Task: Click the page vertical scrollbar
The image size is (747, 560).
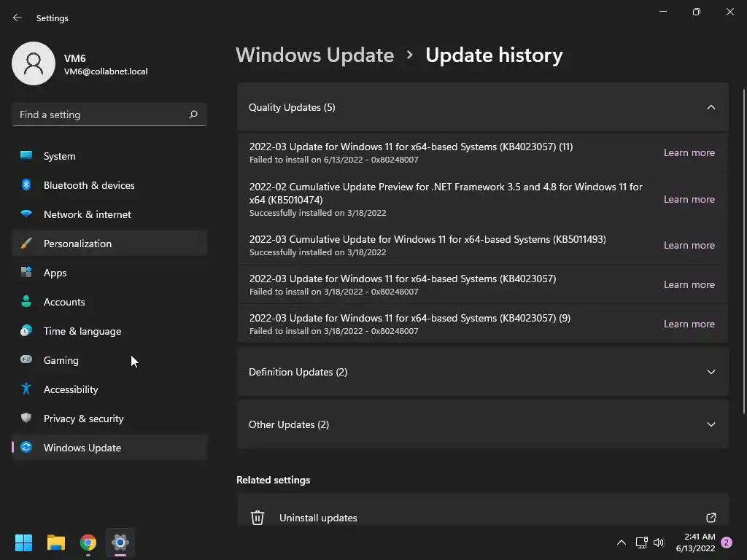Action: point(743,251)
